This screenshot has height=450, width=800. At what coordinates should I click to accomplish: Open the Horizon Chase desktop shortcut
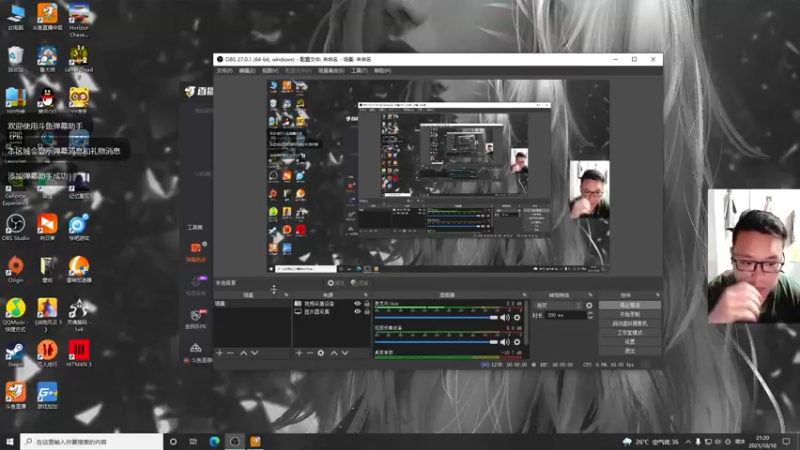click(x=79, y=19)
